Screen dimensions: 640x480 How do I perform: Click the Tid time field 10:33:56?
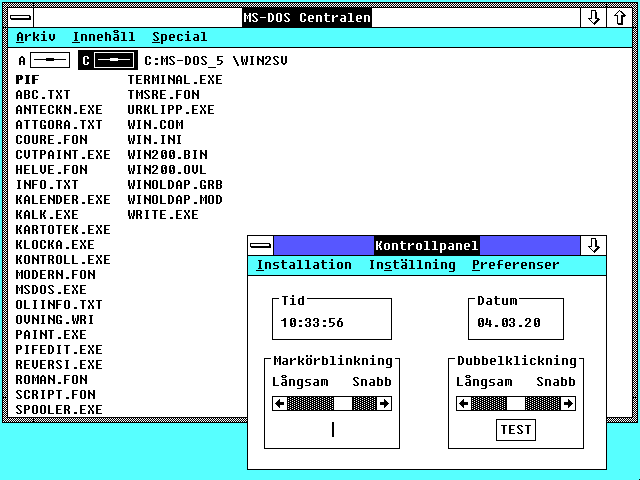tap(312, 323)
